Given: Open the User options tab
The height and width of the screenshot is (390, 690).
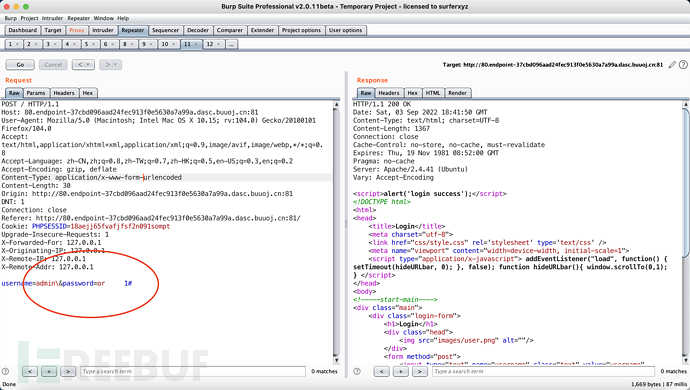Looking at the screenshot, I should (x=345, y=30).
